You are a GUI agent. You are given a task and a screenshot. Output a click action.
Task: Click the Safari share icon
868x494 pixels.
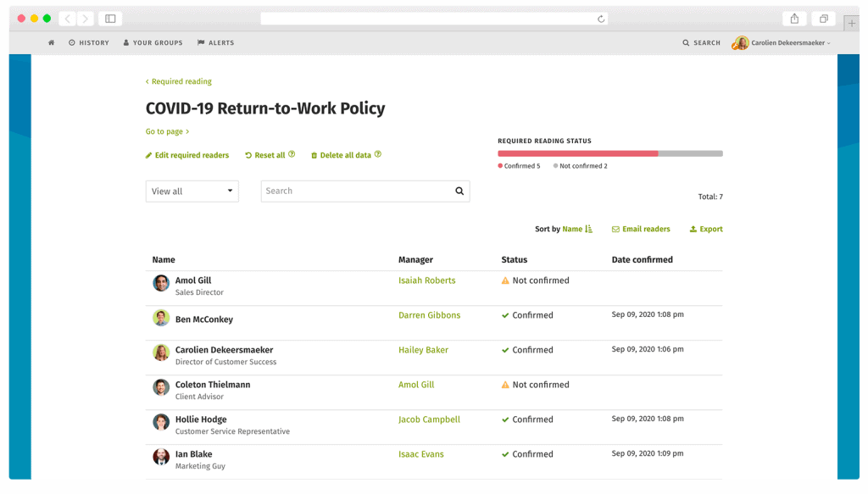click(x=794, y=19)
